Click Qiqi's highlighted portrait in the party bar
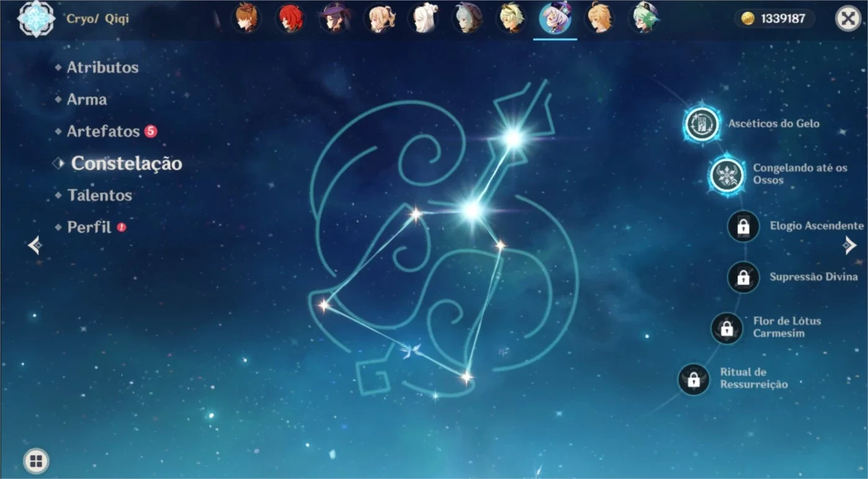 pos(555,19)
